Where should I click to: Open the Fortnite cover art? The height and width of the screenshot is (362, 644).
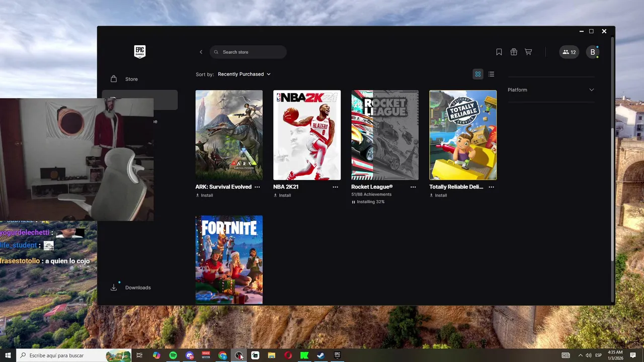point(229,260)
